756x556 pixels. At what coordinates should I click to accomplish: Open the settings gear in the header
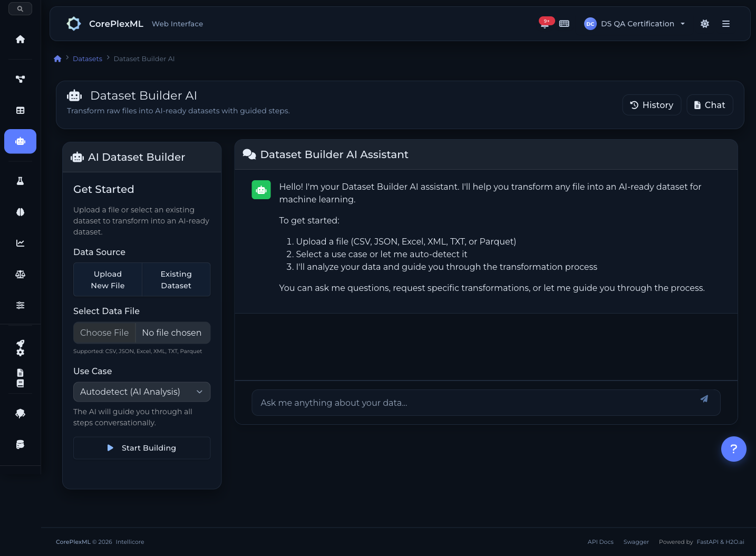[x=705, y=24]
